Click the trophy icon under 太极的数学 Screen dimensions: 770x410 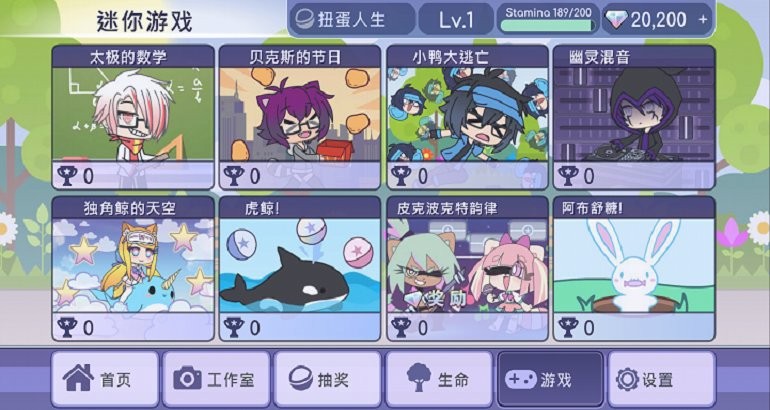pyautogui.click(x=67, y=176)
